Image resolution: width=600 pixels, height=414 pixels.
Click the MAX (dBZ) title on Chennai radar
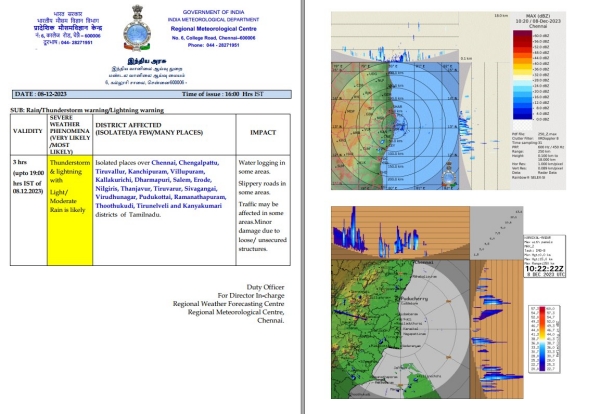click(x=538, y=16)
